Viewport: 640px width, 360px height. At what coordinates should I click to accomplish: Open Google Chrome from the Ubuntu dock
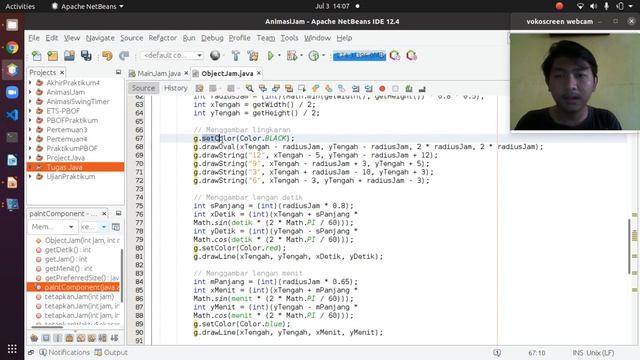[x=12, y=48]
